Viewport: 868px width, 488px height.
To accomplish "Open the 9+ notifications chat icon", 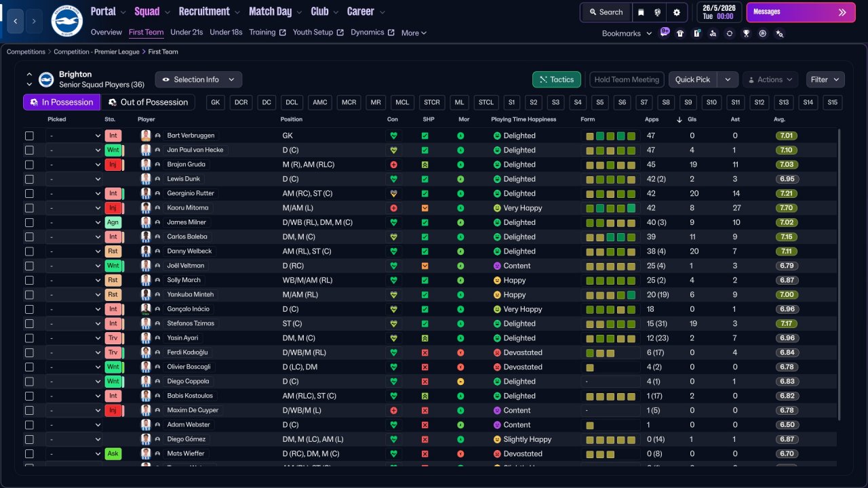I will pyautogui.click(x=665, y=32).
